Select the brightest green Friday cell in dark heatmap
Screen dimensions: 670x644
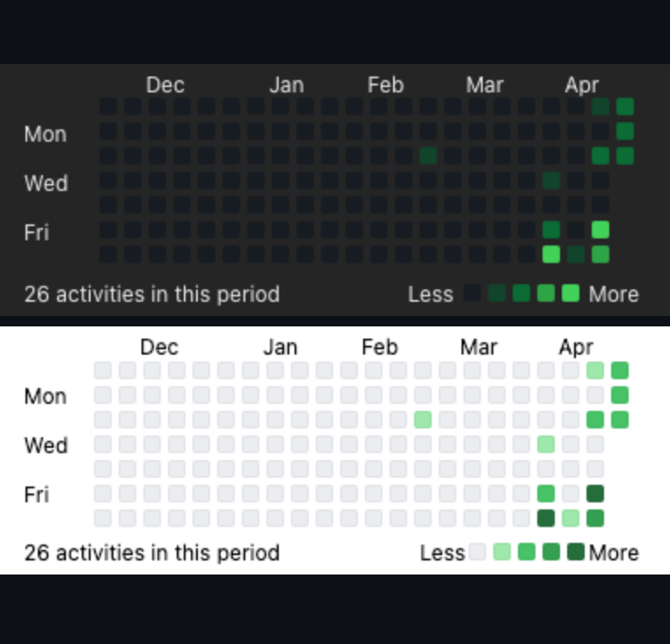[601, 230]
